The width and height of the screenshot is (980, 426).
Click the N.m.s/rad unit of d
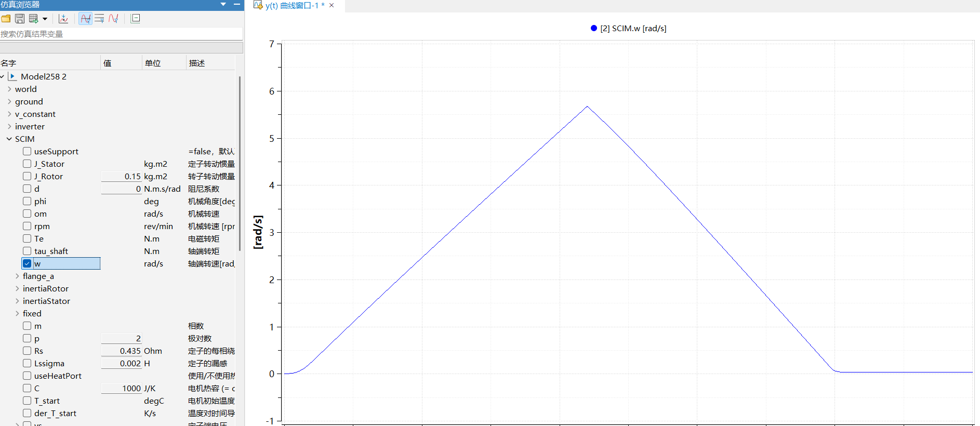coord(162,189)
